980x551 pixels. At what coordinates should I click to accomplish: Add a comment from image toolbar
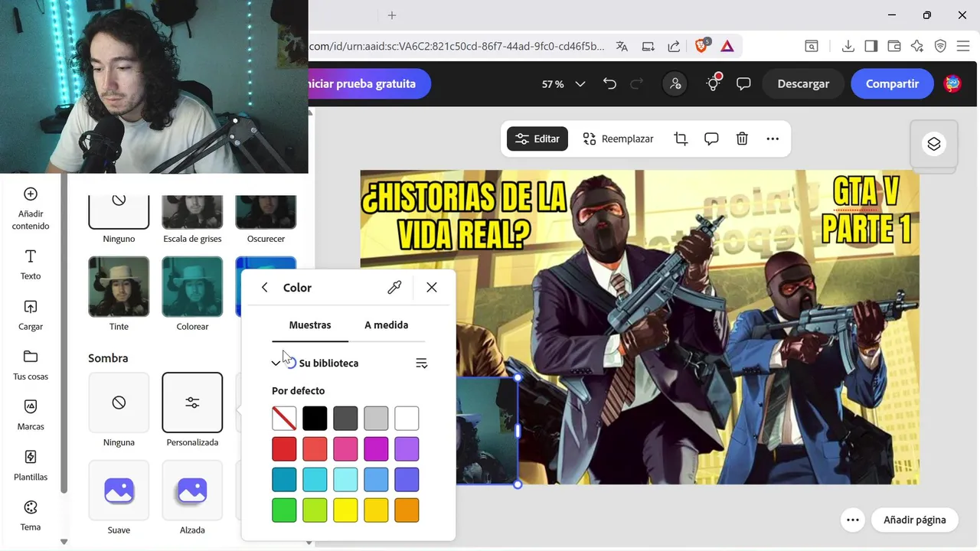(711, 139)
